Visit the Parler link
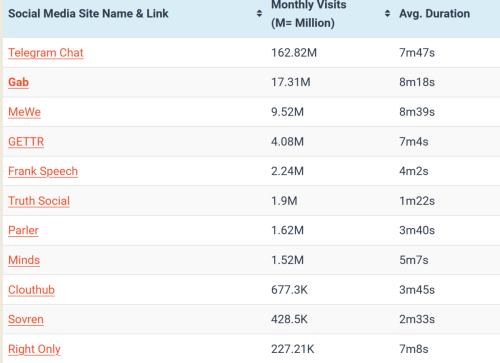The width and height of the screenshot is (500, 363). (23, 230)
